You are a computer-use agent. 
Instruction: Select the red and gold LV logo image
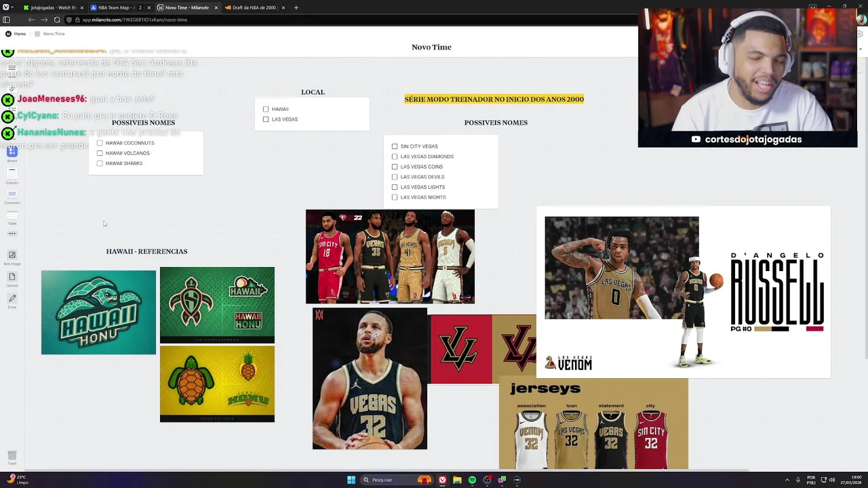pos(483,349)
